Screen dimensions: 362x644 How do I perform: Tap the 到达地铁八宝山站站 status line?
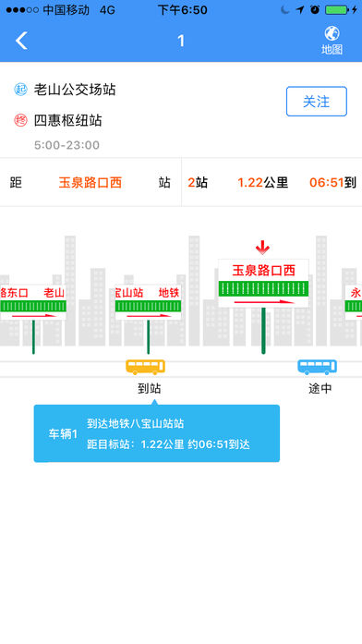(136, 423)
